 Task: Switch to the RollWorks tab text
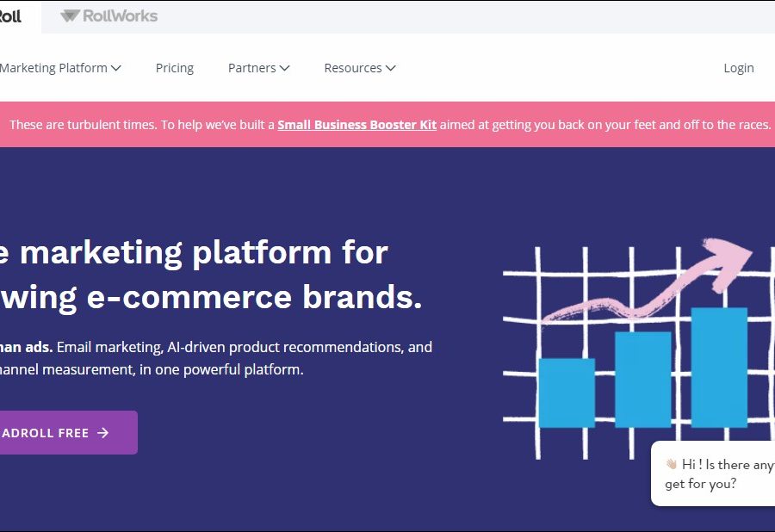click(x=120, y=15)
